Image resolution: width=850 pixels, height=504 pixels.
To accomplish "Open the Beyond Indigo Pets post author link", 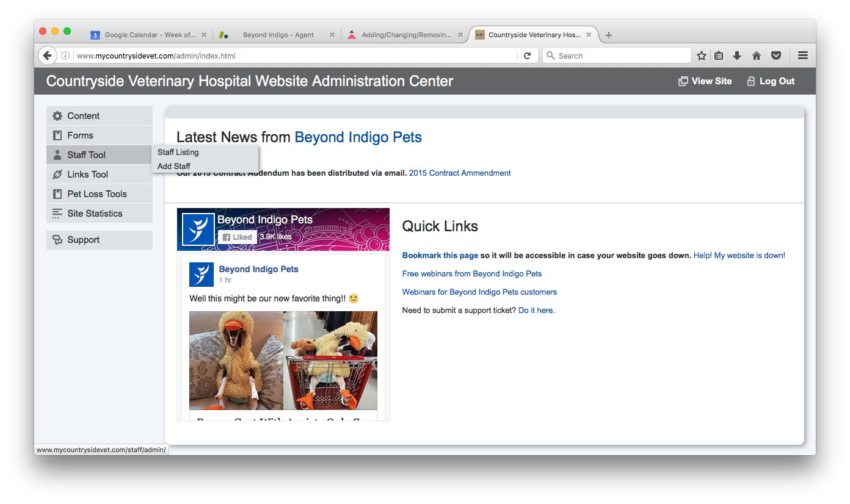I will [259, 269].
